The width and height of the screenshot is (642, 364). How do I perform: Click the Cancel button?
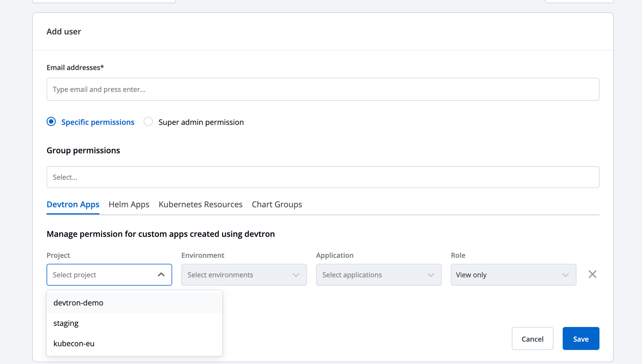click(x=533, y=339)
